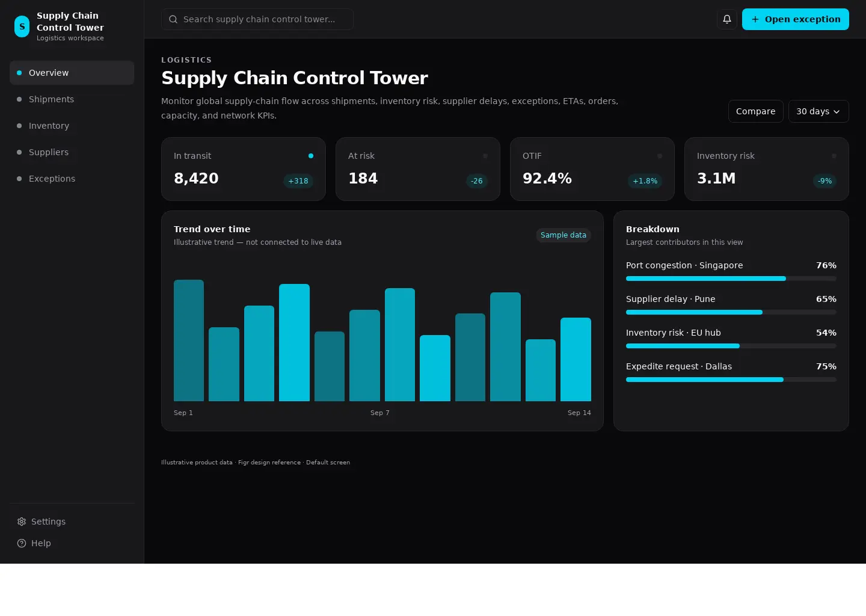Click the -26 change badge

click(x=477, y=181)
